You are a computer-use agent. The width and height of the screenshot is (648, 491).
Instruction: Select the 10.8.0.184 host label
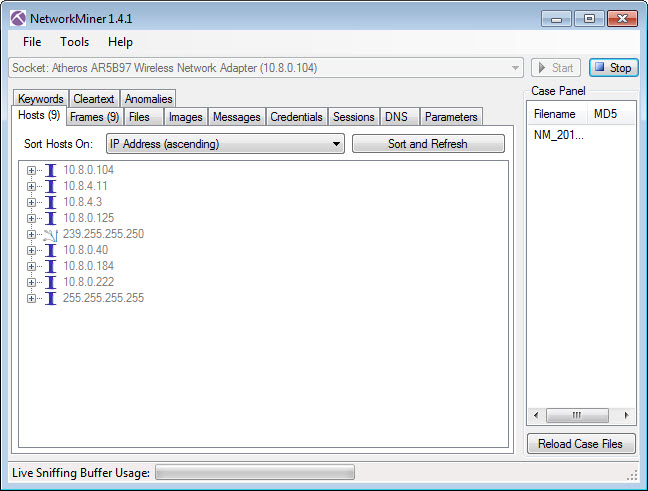(x=88, y=266)
